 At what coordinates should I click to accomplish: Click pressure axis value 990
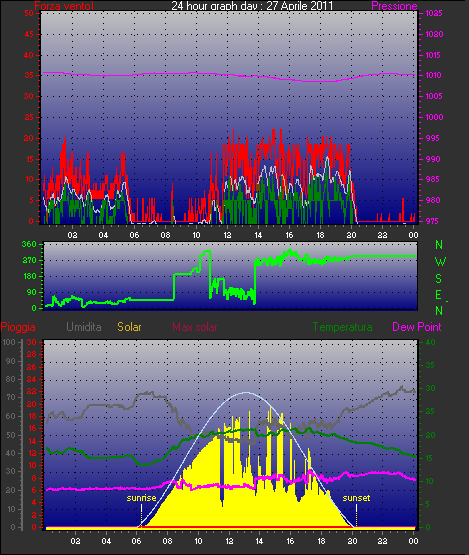[433, 159]
